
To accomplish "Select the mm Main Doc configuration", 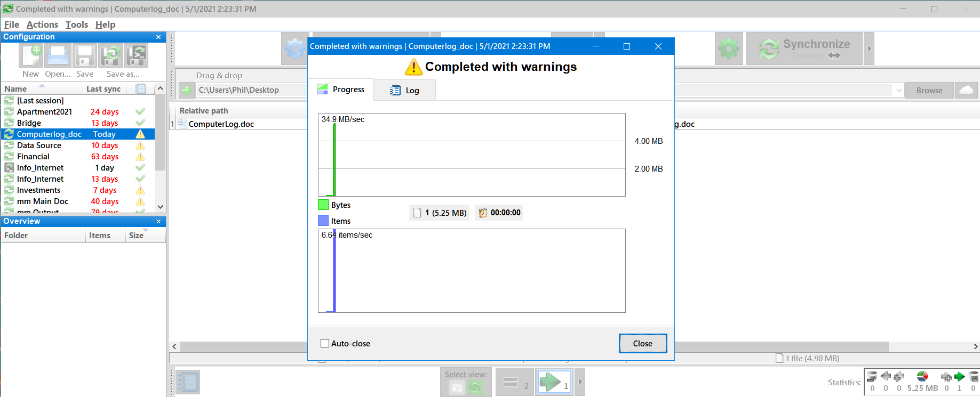I will [x=78, y=201].
